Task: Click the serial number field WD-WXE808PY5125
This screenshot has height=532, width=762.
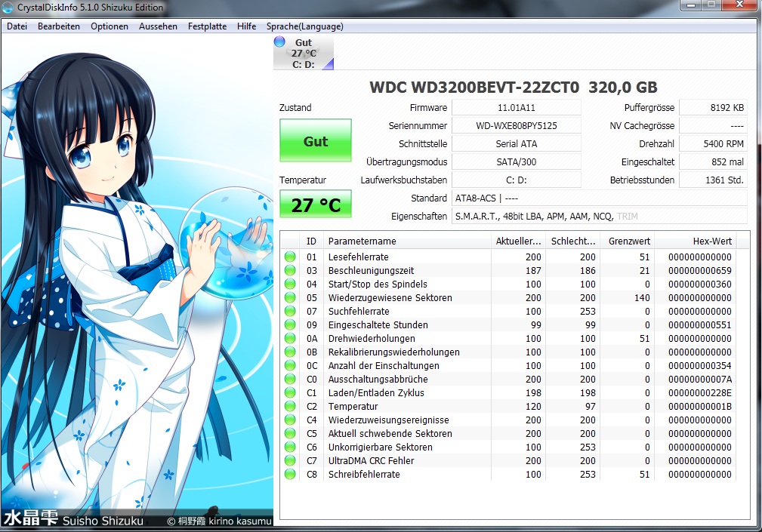Action: pyautogui.click(x=516, y=126)
